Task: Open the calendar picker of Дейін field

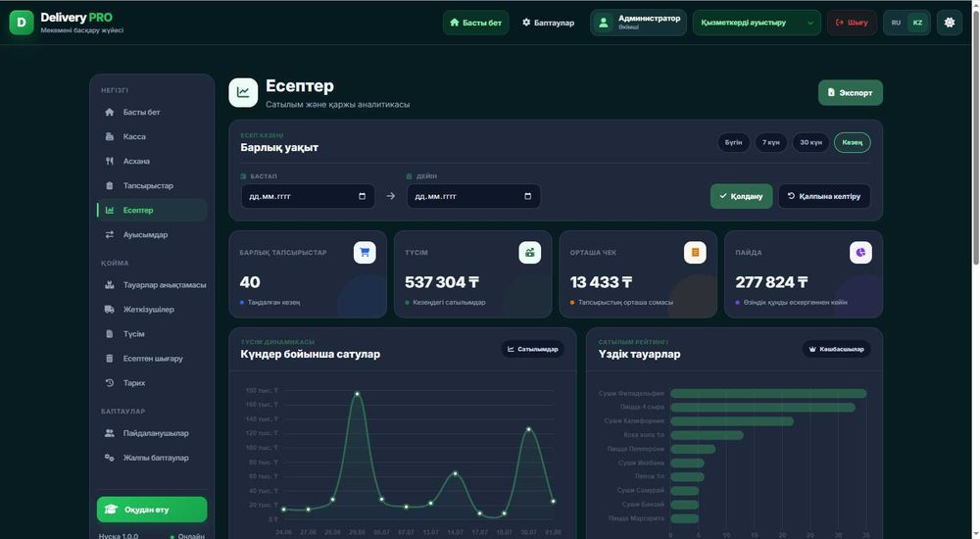Action: pyautogui.click(x=527, y=196)
